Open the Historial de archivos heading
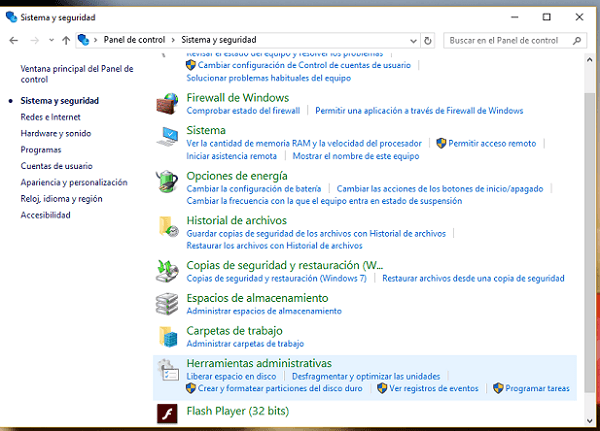 click(236, 220)
